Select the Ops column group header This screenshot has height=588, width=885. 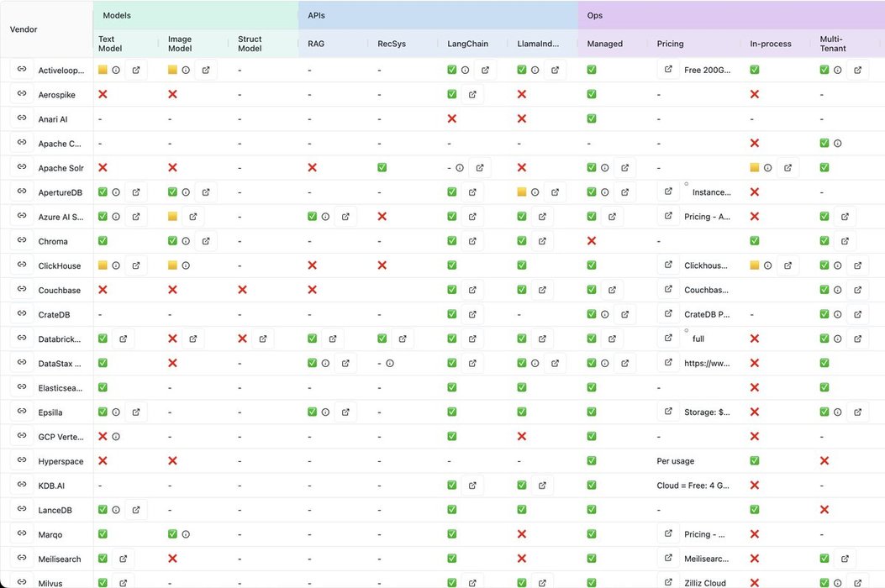pos(595,15)
